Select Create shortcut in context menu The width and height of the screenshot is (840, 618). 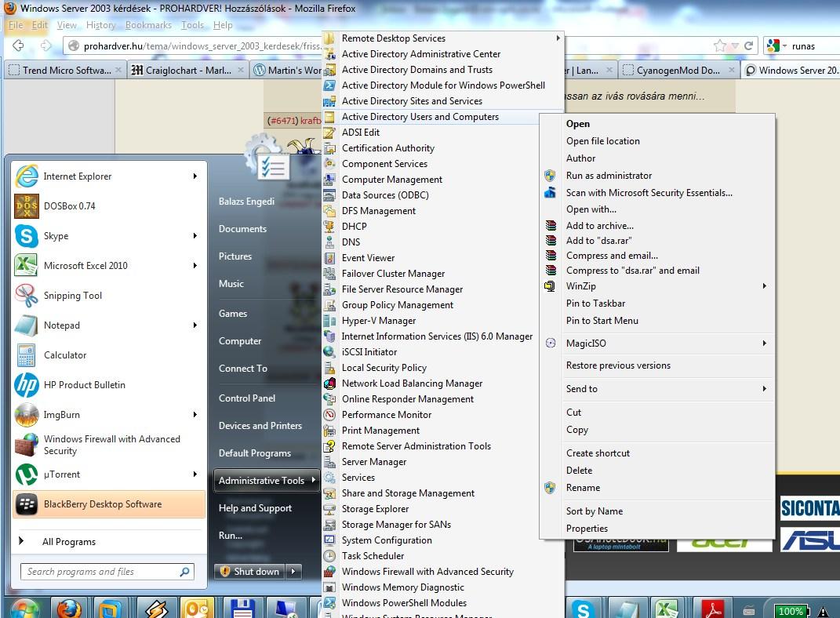[x=657, y=453]
